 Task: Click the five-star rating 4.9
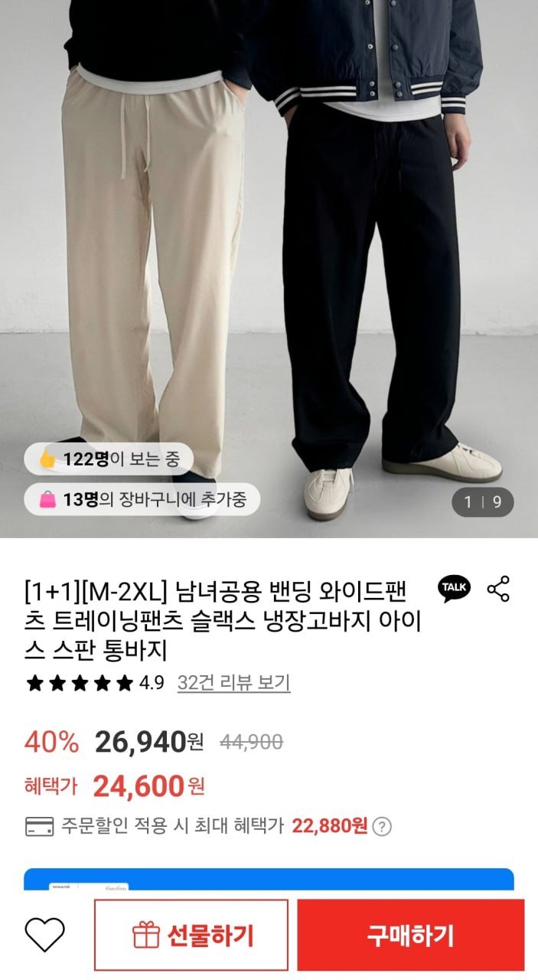(x=95, y=683)
